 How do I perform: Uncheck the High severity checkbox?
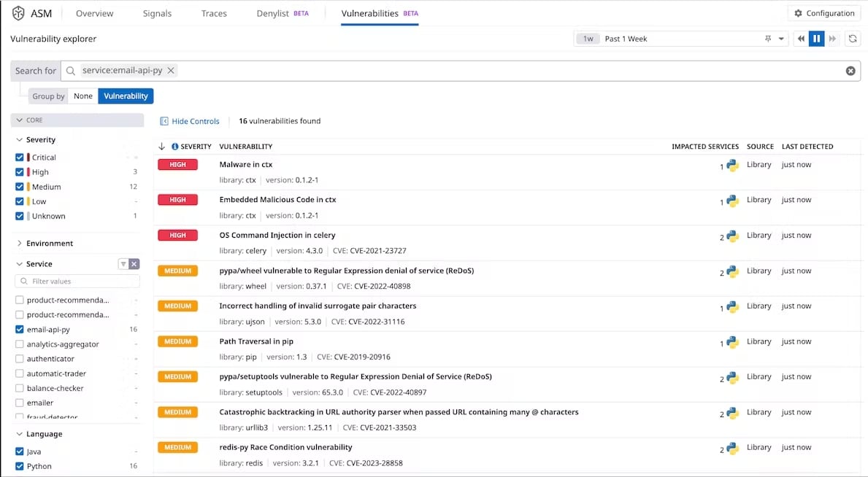20,172
